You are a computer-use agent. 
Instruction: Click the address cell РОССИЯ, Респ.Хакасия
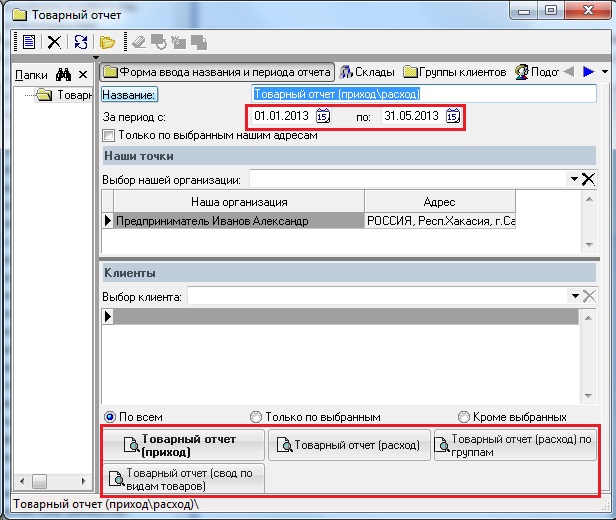(x=440, y=221)
